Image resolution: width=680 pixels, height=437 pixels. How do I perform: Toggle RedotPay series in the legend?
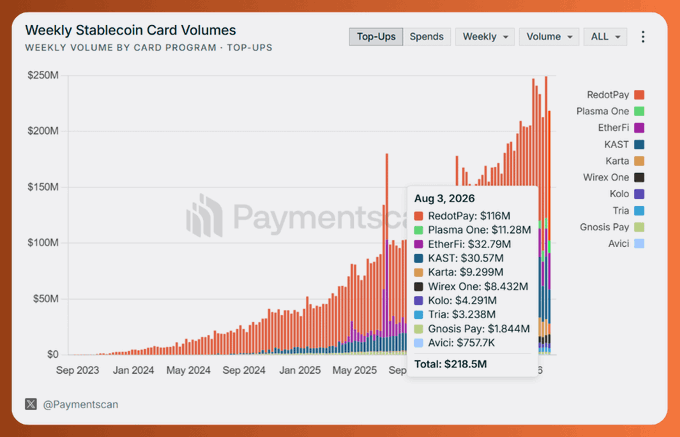click(x=615, y=95)
